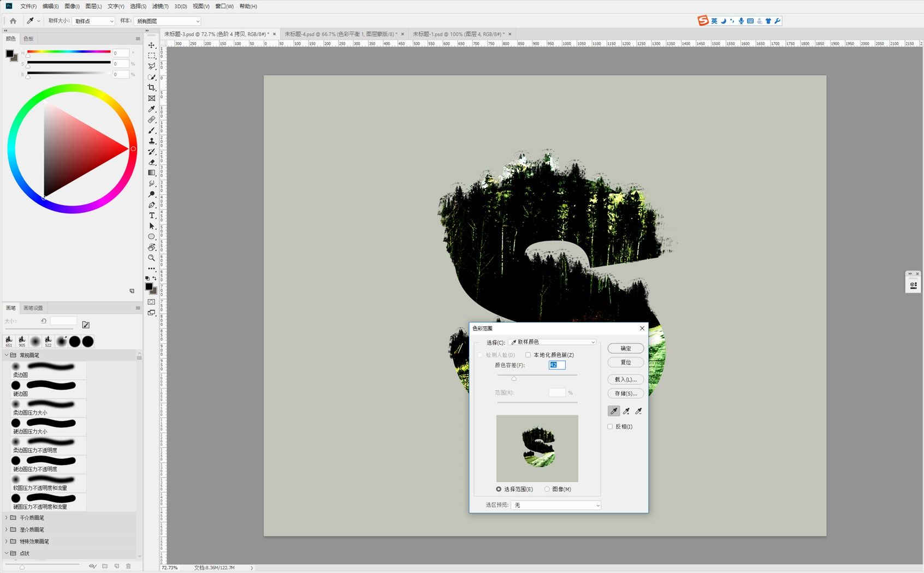
Task: Select the Healing Brush tool
Action: click(x=152, y=120)
